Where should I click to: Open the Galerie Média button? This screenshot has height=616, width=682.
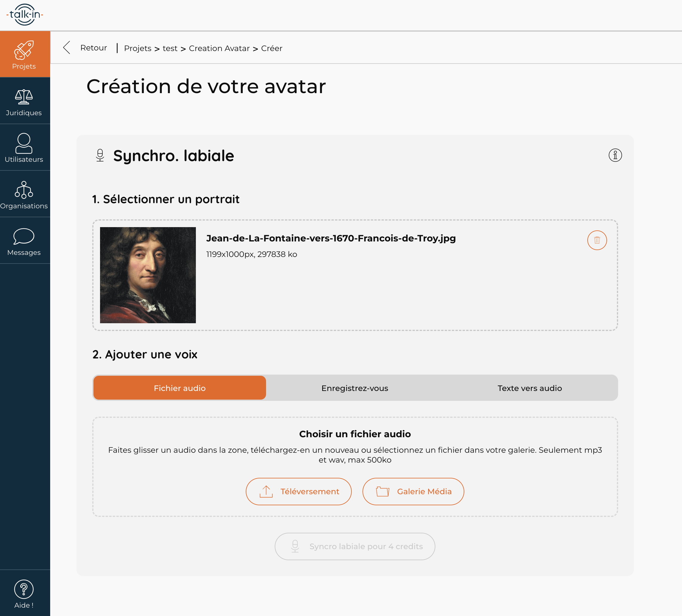click(x=413, y=491)
